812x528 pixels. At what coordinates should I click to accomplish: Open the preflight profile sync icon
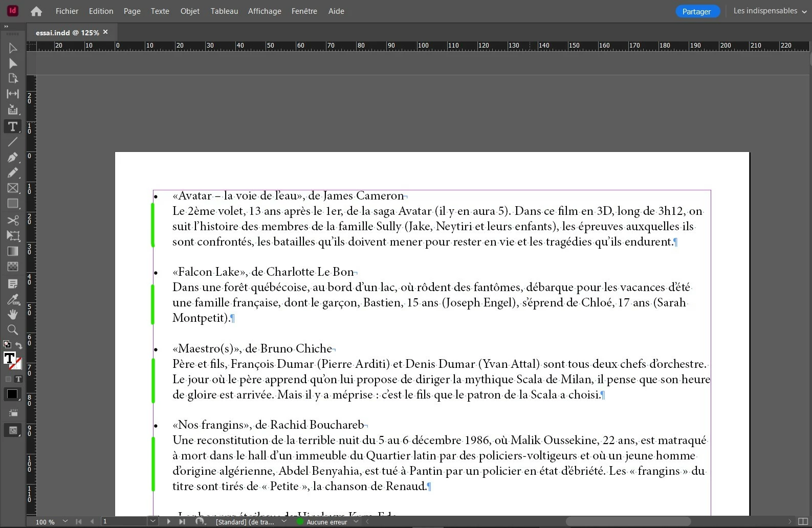[x=201, y=521]
